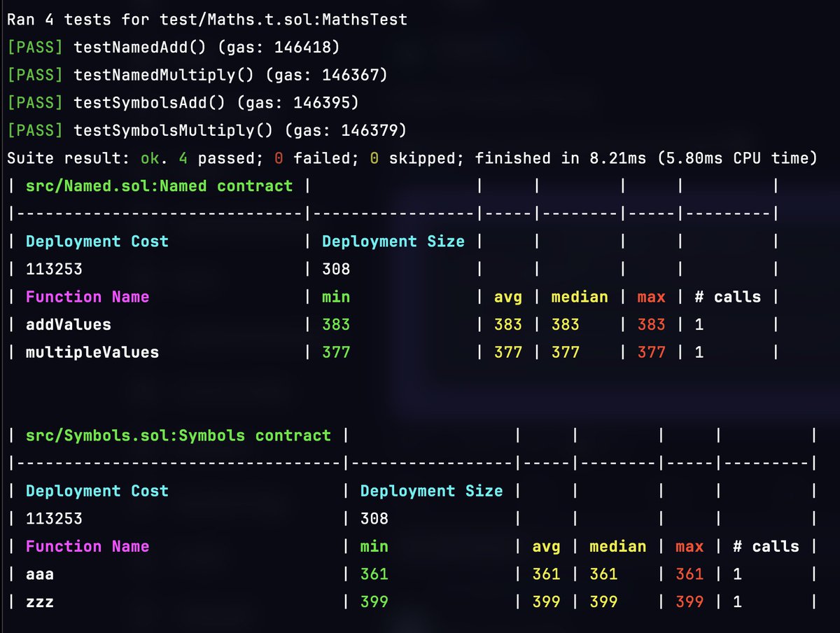Click the 'avg' header in Named table

(508, 297)
